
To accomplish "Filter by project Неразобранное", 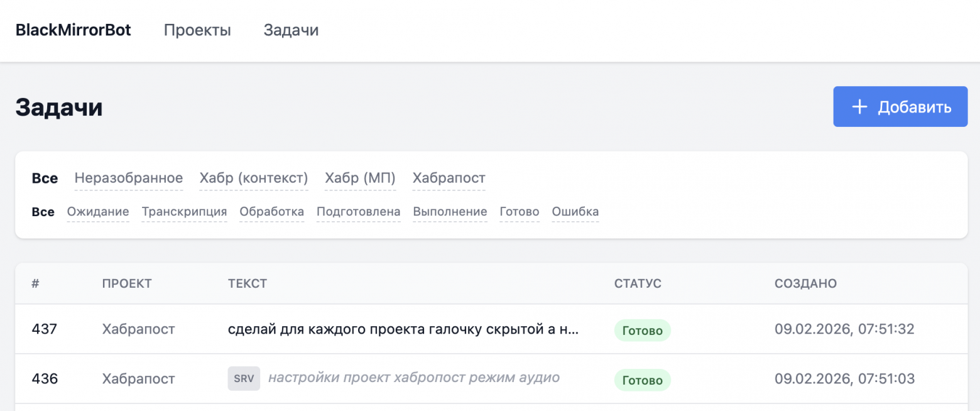I will coord(129,178).
